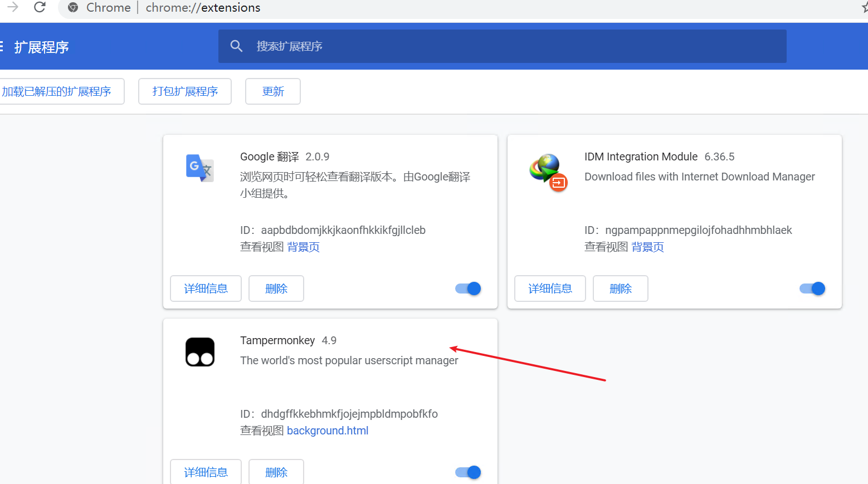Click the Google 翻译 extension icon
Image resolution: width=868 pixels, height=484 pixels.
pyautogui.click(x=199, y=168)
